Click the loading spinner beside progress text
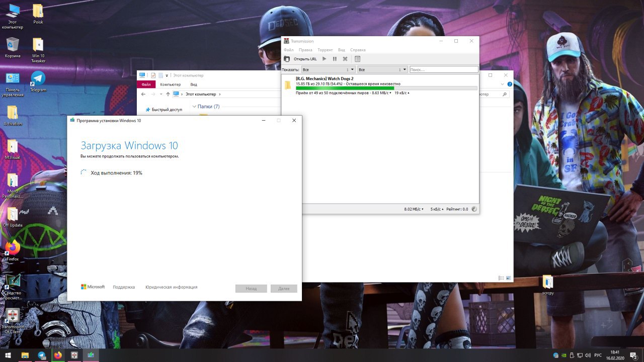The height and width of the screenshot is (362, 644). pyautogui.click(x=84, y=172)
